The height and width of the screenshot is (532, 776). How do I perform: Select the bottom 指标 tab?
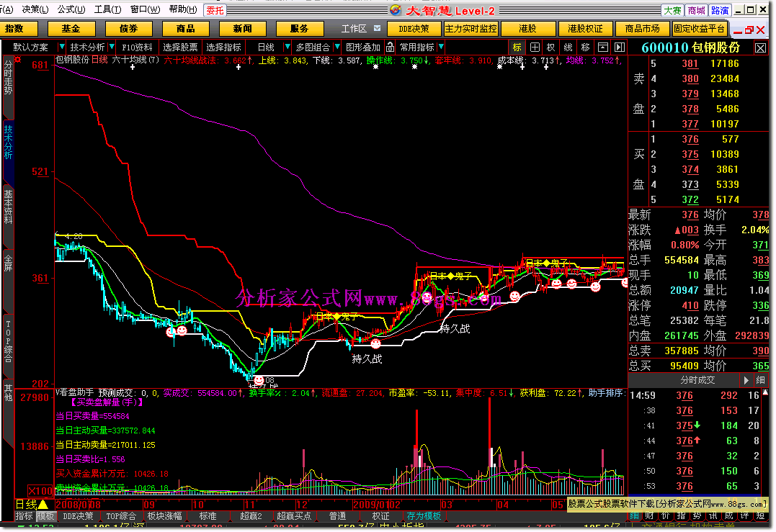click(24, 515)
